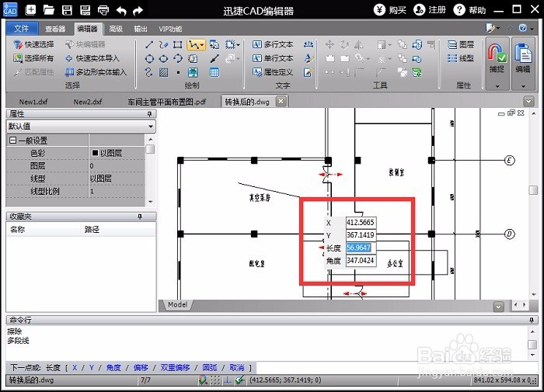This screenshot has height=392, width=544.
Task: Click the open folder icon
Action: click(x=48, y=10)
